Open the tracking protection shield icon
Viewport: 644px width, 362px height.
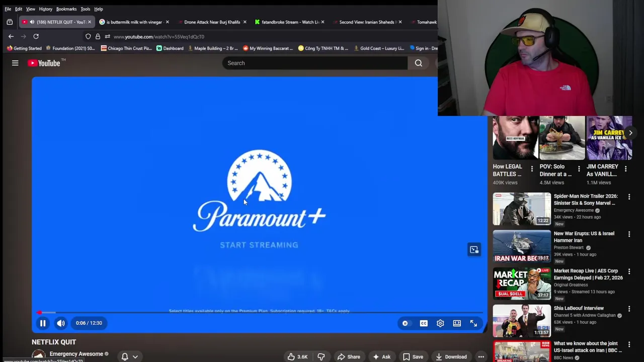coord(88,36)
